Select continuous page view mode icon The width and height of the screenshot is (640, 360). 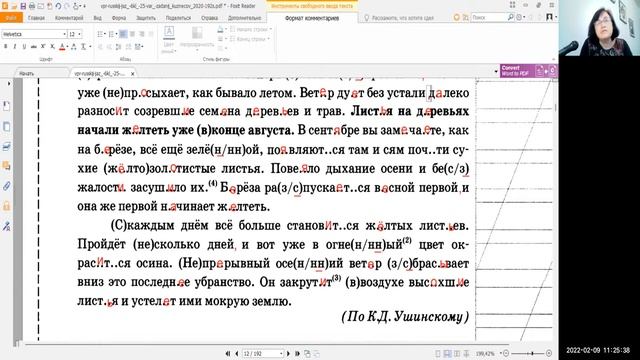[447, 353]
